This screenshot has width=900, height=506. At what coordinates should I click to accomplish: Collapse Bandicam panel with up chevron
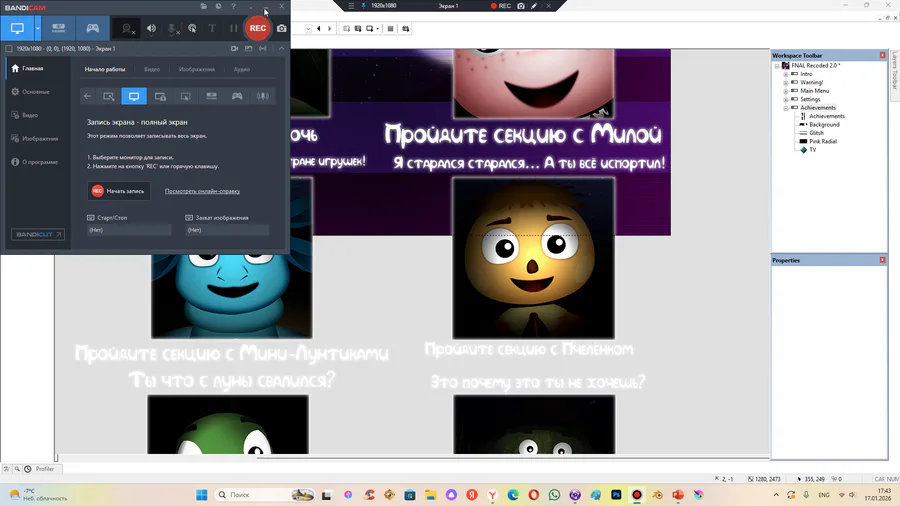tap(281, 49)
